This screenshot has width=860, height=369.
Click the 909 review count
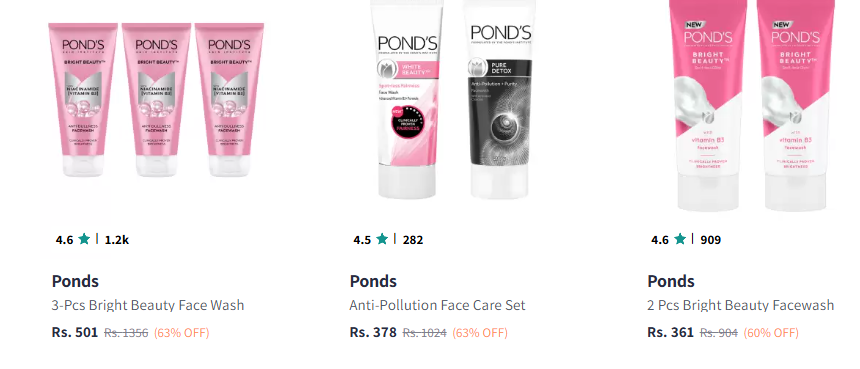click(x=711, y=240)
